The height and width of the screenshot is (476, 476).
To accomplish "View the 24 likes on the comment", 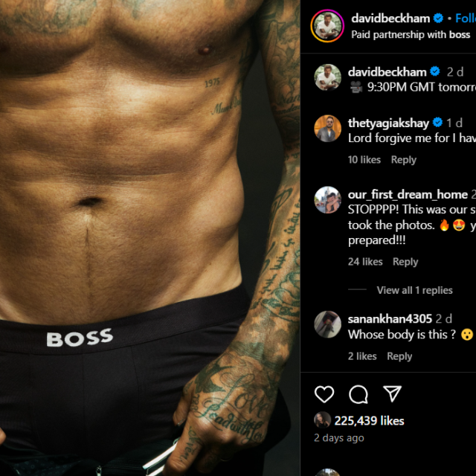I will click(365, 262).
